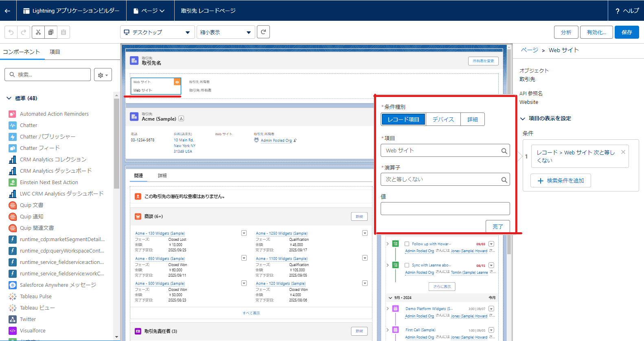Screen dimensions: 644x341
Task: Open the デスクトップ form factor dropdown
Action: coord(157,32)
